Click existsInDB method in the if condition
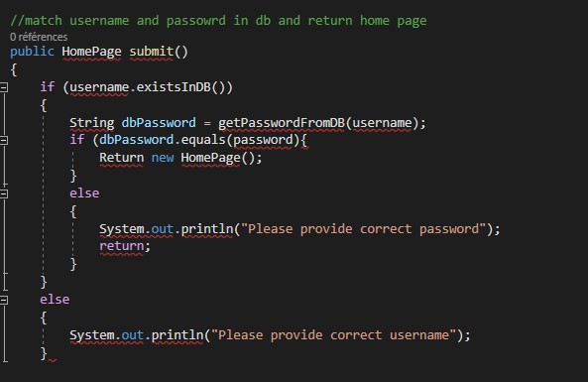 tap(174, 87)
